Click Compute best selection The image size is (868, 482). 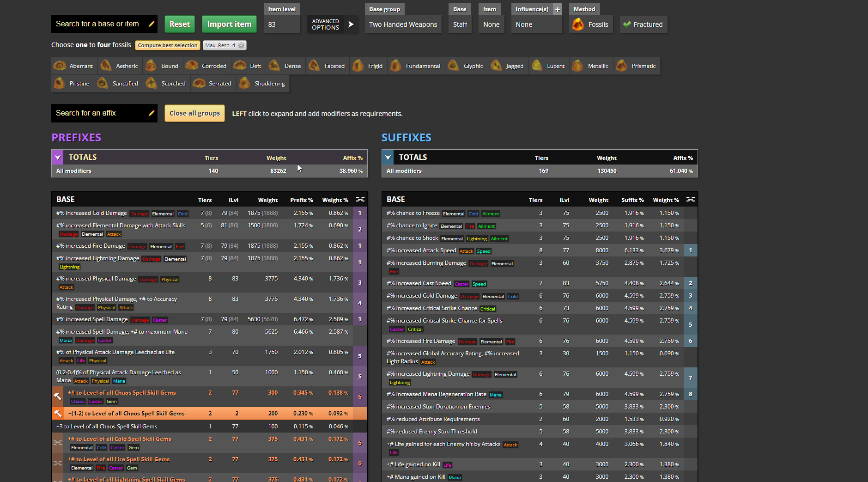click(x=168, y=45)
